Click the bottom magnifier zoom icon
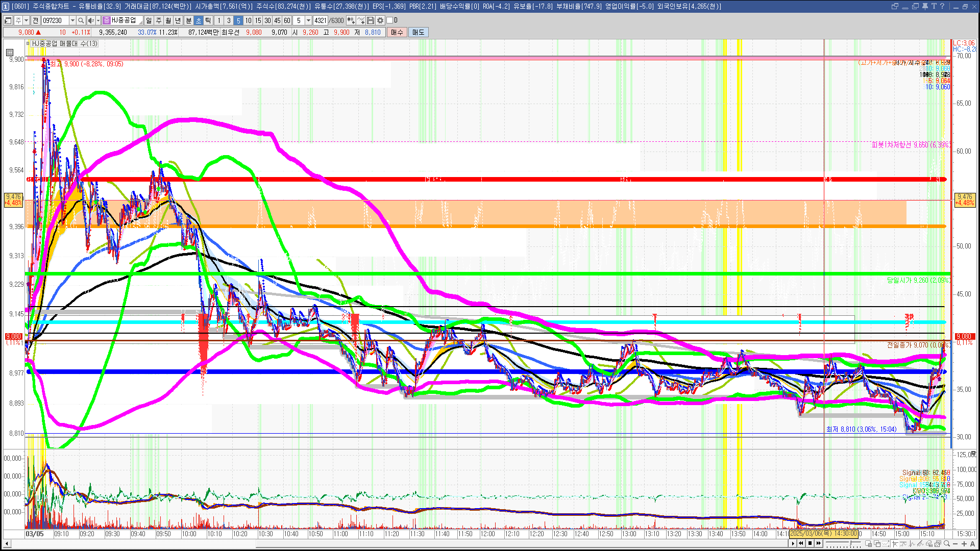The height and width of the screenshot is (551, 980). (x=947, y=544)
